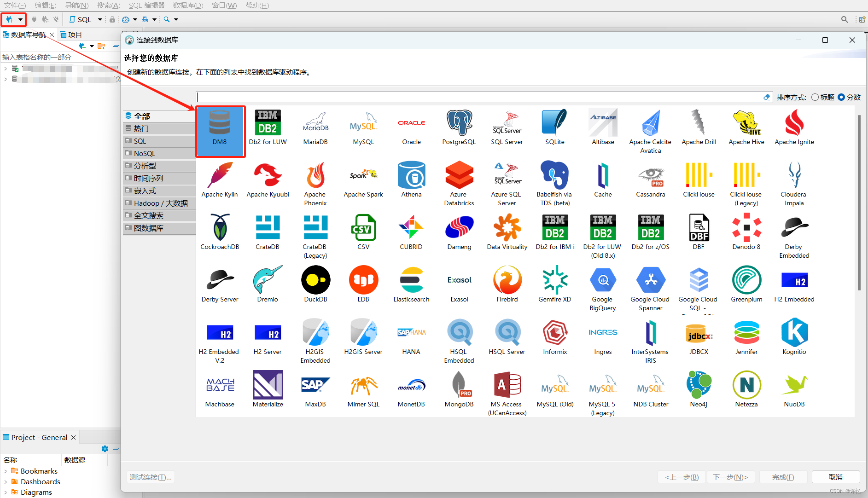Viewport: 868px width, 498px height.
Task: Choose the CockroachDB driver
Action: click(x=220, y=232)
